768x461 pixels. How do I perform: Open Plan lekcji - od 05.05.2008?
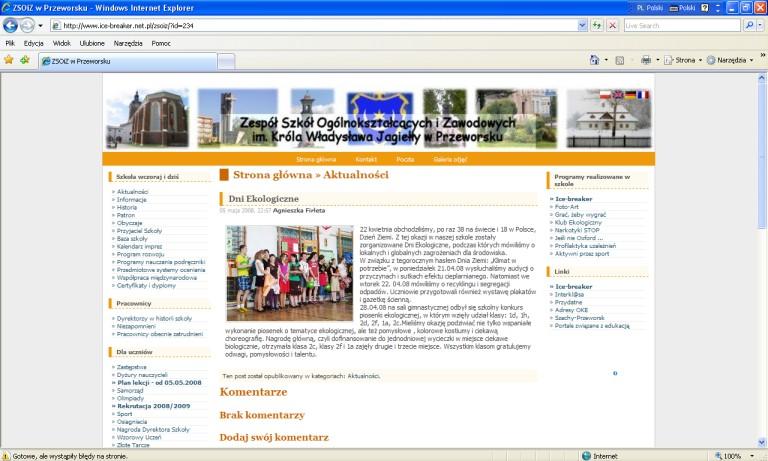(159, 382)
